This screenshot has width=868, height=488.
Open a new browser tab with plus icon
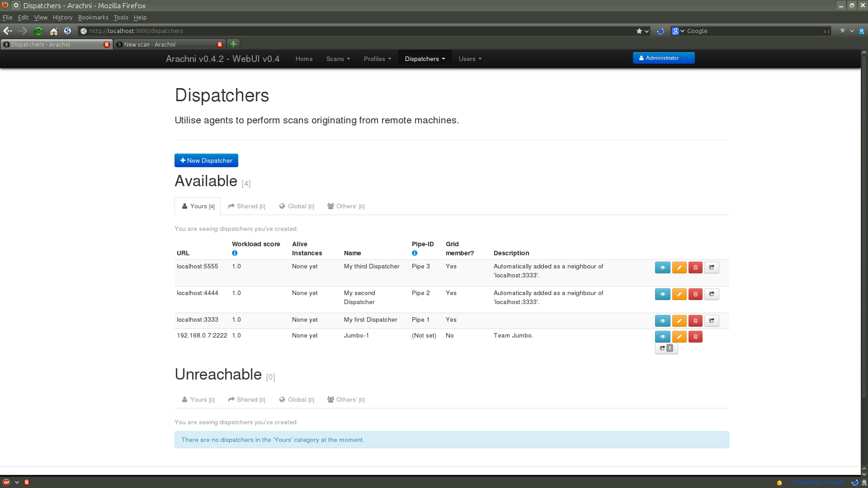click(233, 44)
